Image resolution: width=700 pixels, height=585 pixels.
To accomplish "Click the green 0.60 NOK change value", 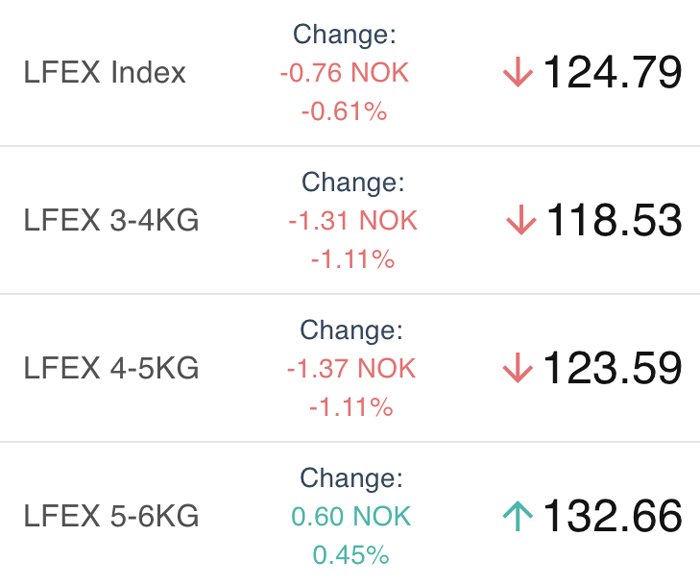I will click(351, 516).
